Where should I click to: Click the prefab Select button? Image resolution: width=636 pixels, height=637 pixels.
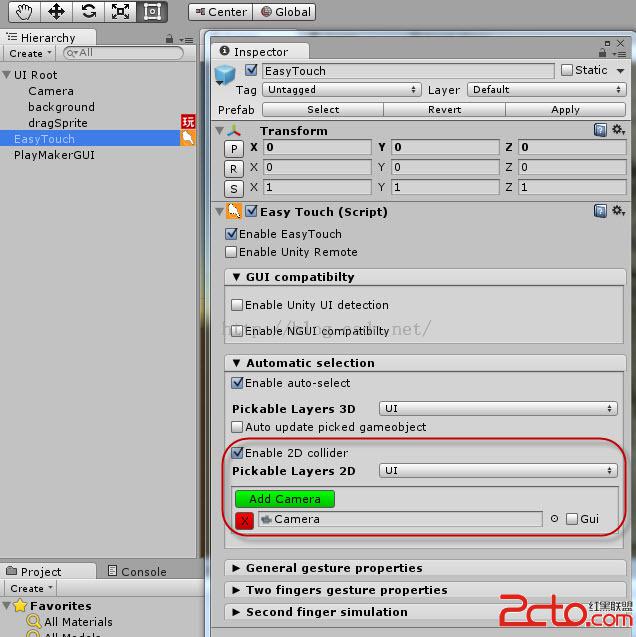(x=323, y=110)
